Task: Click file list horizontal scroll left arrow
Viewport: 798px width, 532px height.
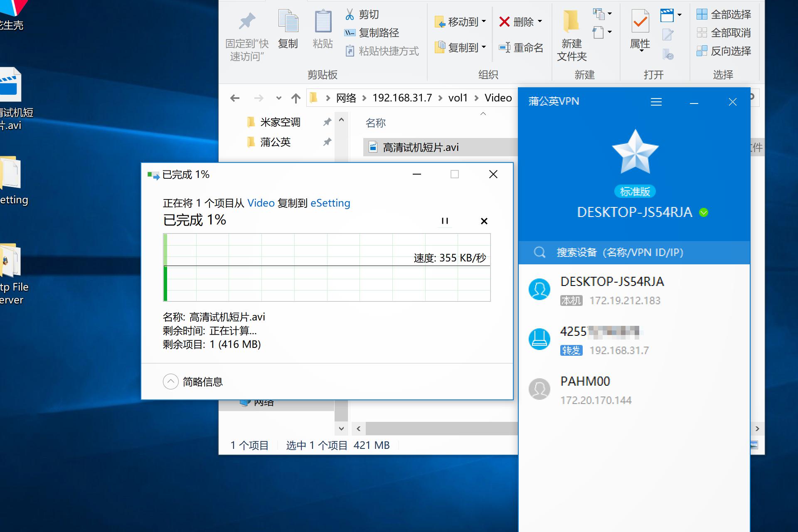Action: pos(358,429)
